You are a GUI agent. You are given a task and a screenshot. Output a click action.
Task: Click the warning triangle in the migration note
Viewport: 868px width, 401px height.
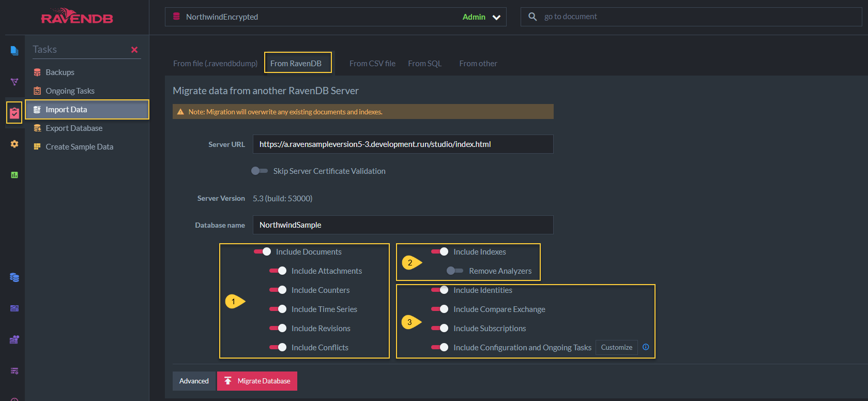180,112
